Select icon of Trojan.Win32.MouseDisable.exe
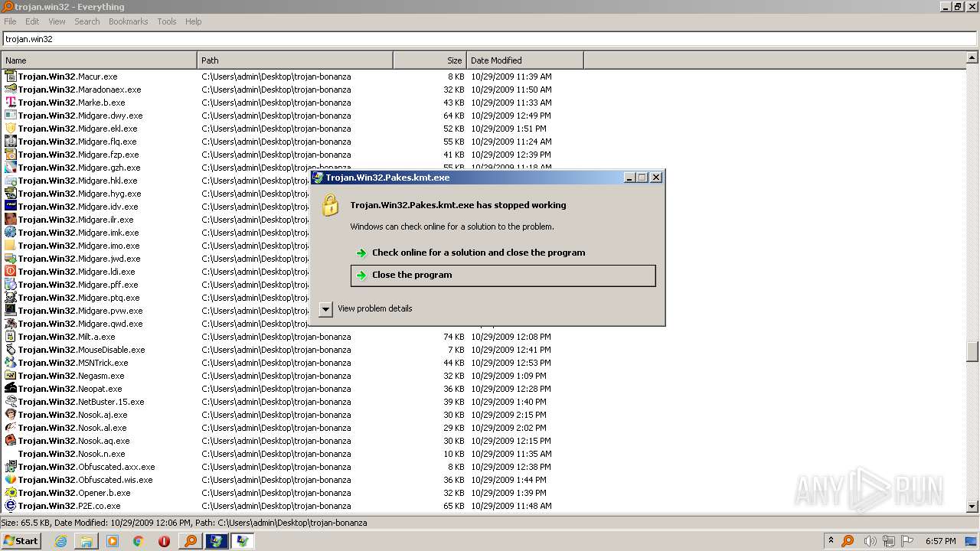This screenshot has height=551, width=980. tap(11, 350)
